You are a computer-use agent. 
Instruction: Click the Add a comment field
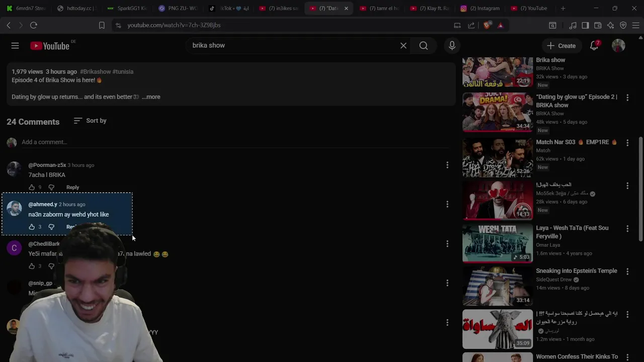point(234,142)
